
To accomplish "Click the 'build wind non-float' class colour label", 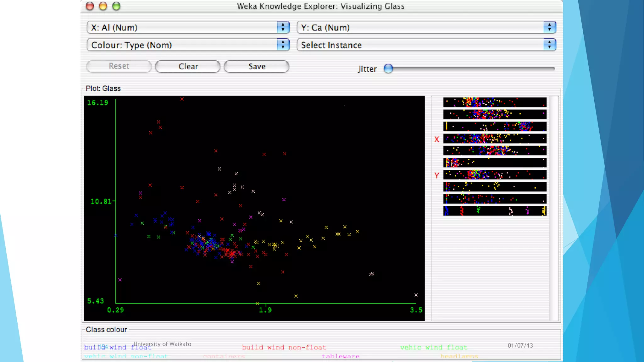I will [x=284, y=347].
